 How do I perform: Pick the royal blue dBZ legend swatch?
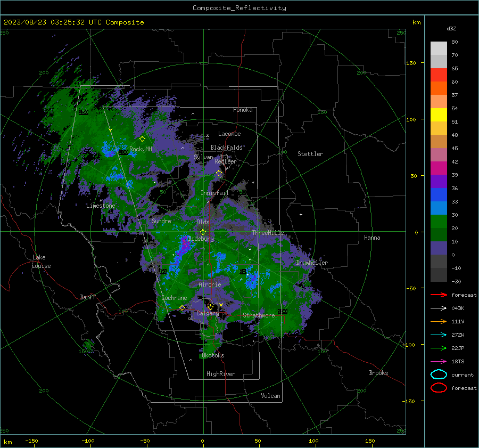click(439, 194)
